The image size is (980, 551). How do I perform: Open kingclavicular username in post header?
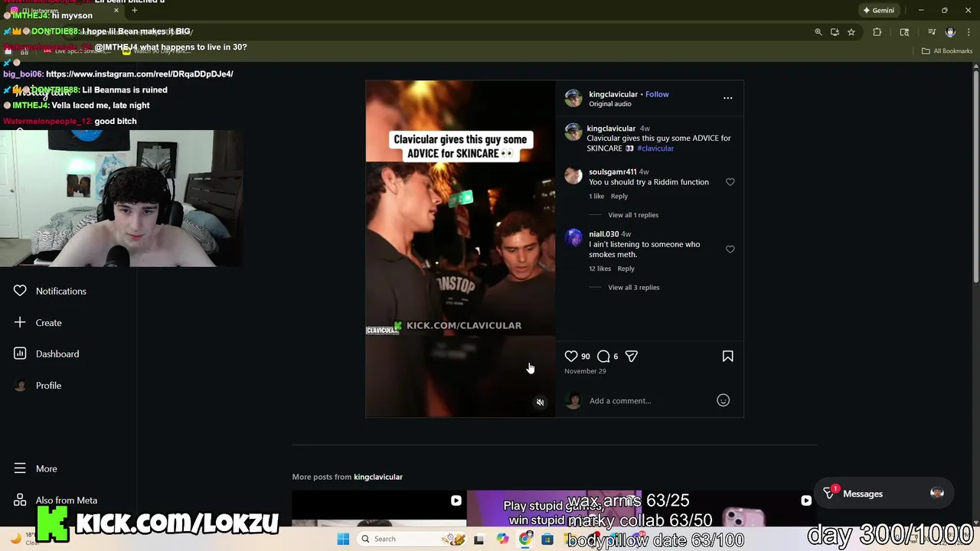tap(613, 94)
